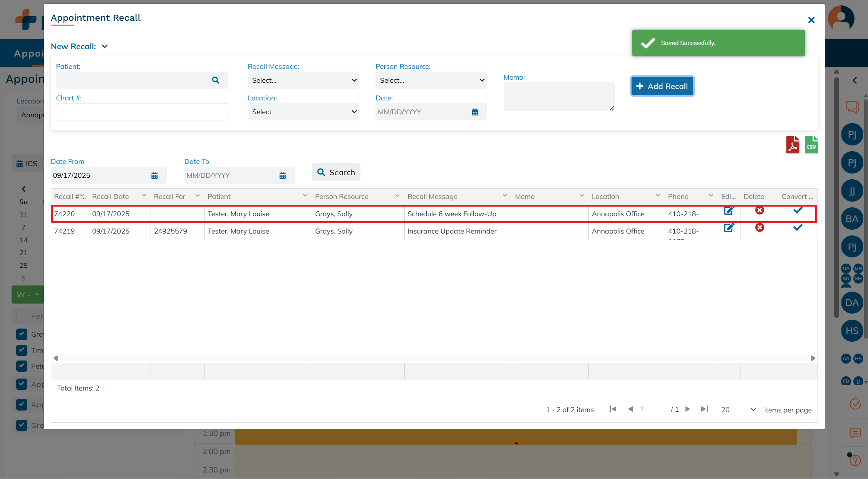Open Person Resource dropdown
The height and width of the screenshot is (479, 868).
431,80
